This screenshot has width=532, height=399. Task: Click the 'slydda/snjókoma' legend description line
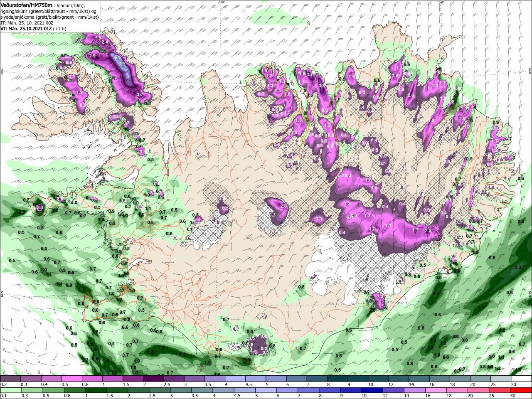tap(49, 17)
